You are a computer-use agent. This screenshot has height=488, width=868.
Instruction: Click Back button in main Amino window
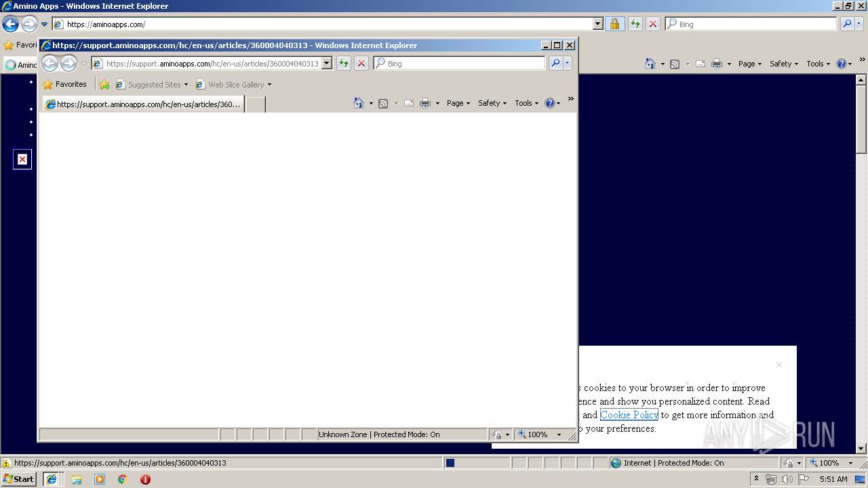(10, 24)
